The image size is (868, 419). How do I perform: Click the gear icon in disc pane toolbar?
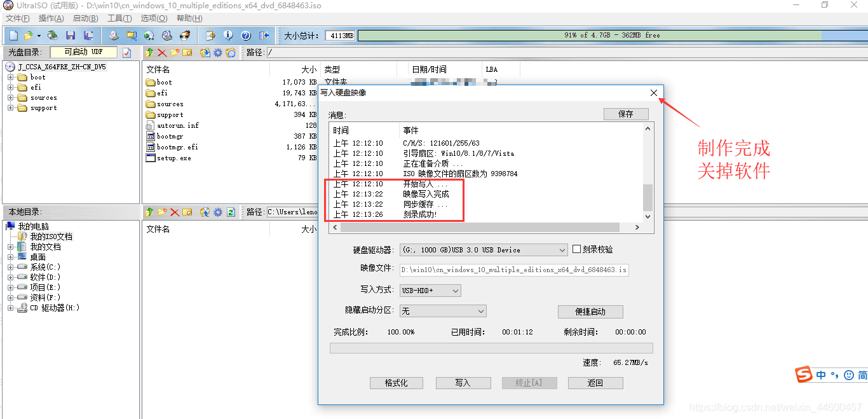tap(217, 53)
